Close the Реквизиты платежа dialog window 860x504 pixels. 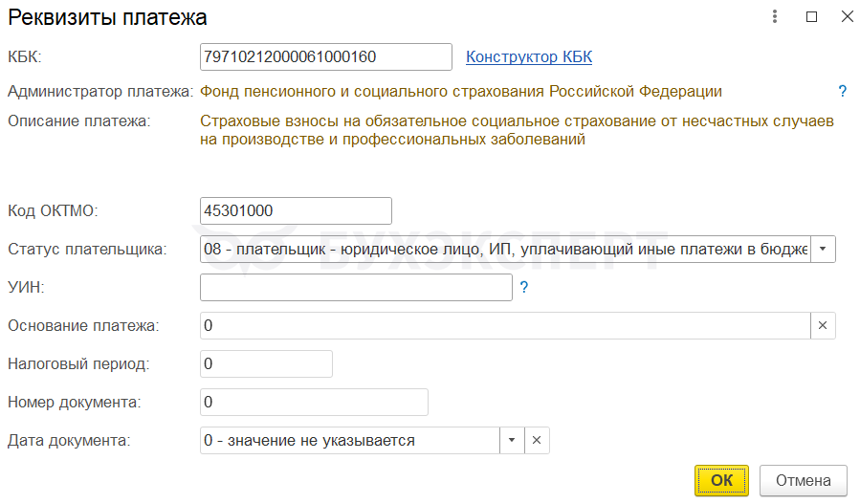tap(846, 16)
